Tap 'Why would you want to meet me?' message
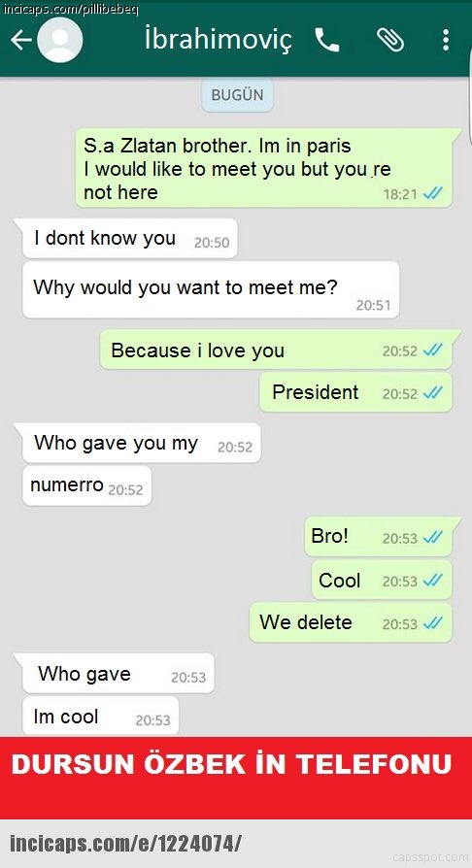Screen dimensions: 472x868 211,289
